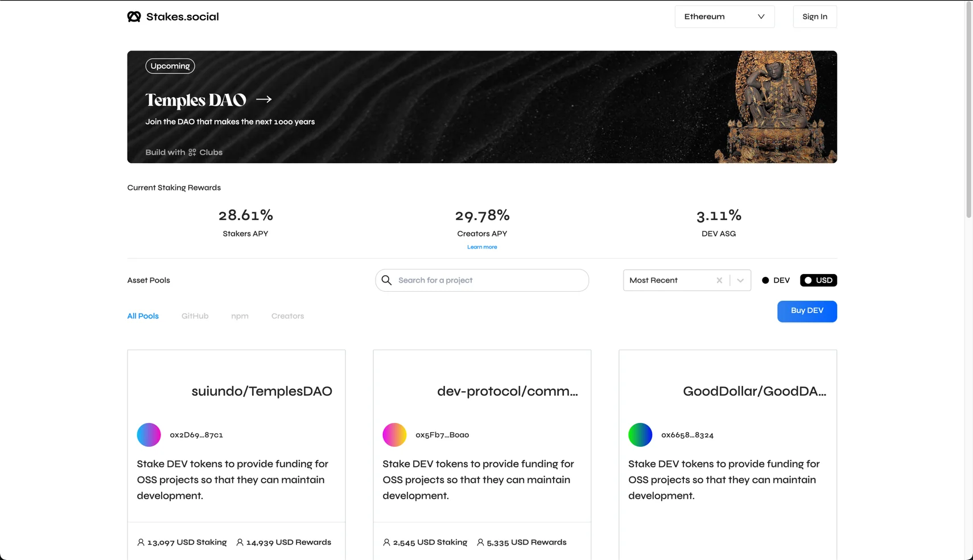This screenshot has width=973, height=560.
Task: Click the rewards icon beside 5,335 USD Rewards
Action: [x=480, y=542]
